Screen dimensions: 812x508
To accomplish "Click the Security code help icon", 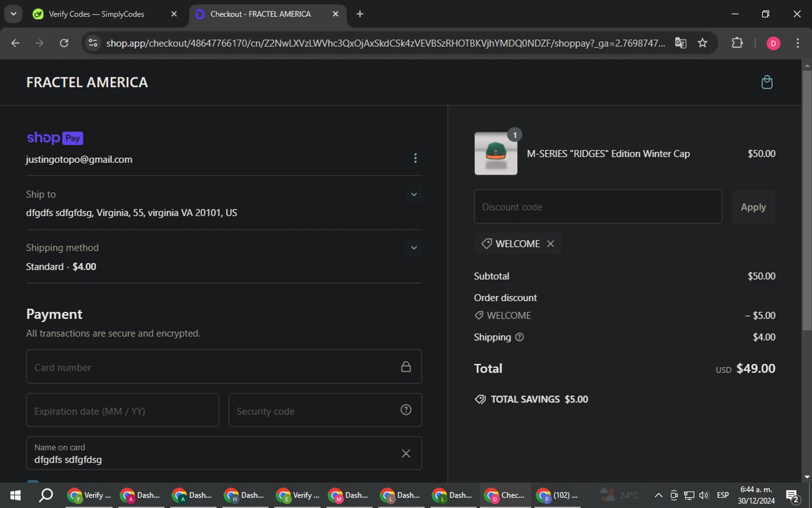I will pyautogui.click(x=406, y=410).
